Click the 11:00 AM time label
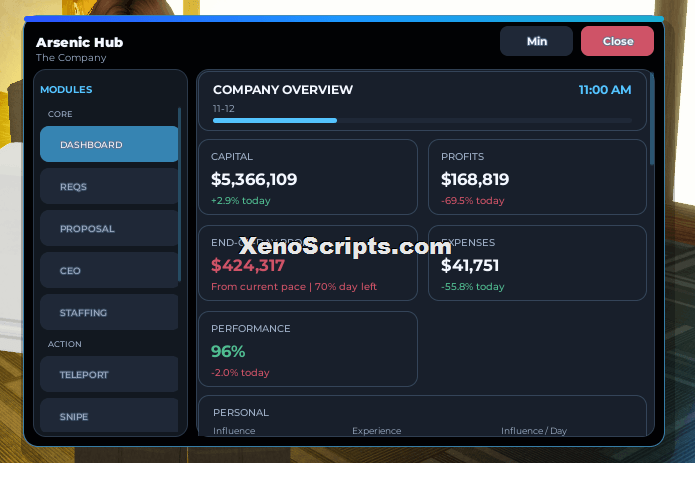The height and width of the screenshot is (493, 695). tap(605, 90)
